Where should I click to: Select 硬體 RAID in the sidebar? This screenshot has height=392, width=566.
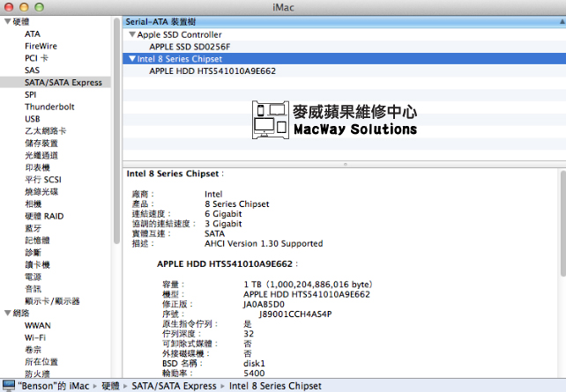coord(44,216)
